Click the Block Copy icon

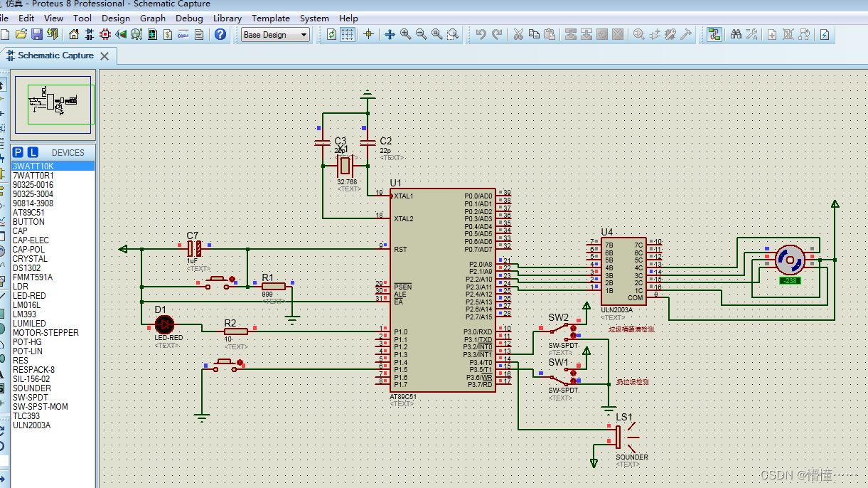click(569, 34)
